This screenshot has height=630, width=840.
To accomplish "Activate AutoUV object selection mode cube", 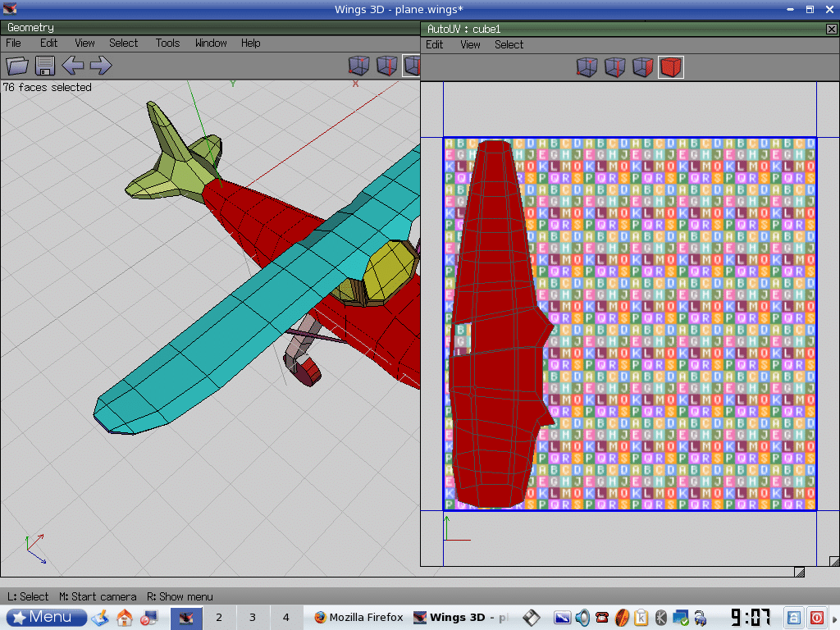I will click(671, 67).
